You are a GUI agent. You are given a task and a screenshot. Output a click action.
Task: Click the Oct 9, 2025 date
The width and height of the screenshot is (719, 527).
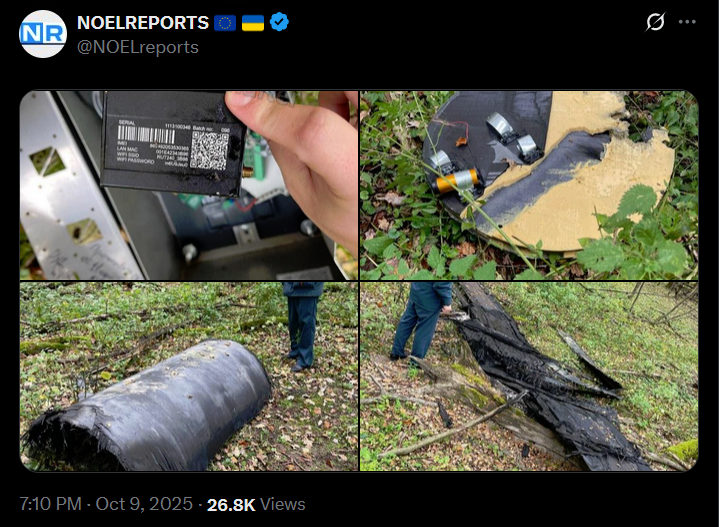click(x=144, y=504)
